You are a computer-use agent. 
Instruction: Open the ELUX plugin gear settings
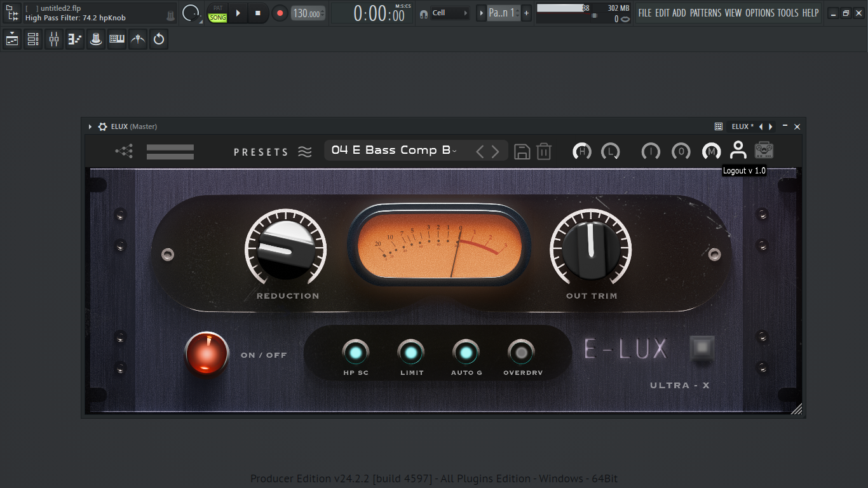(103, 126)
